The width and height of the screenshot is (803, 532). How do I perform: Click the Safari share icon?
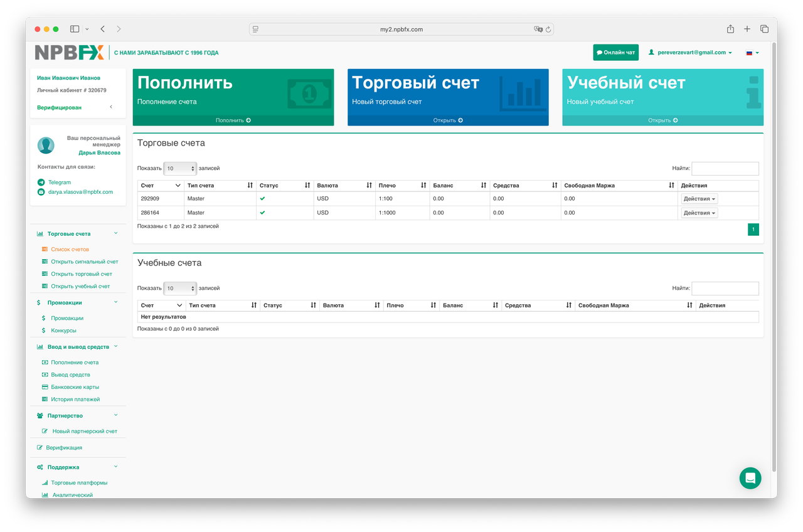pyautogui.click(x=730, y=29)
